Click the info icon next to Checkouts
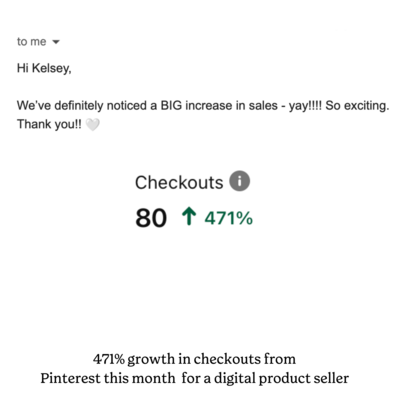This screenshot has height=400, width=400. coord(239,181)
